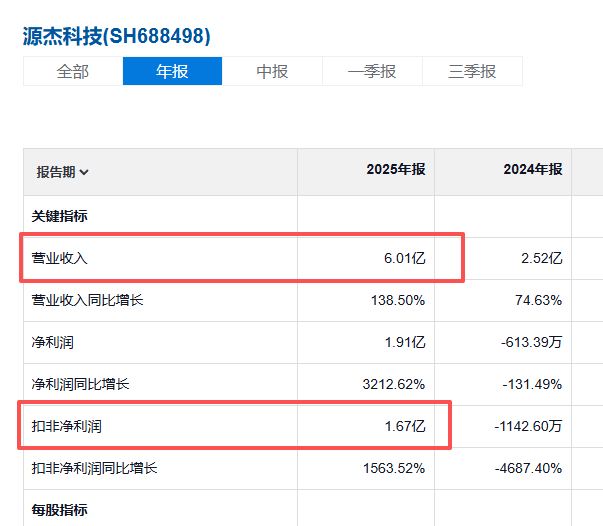The width and height of the screenshot is (603, 526).
Task: Select the 3212.62% value
Action: click(x=394, y=384)
